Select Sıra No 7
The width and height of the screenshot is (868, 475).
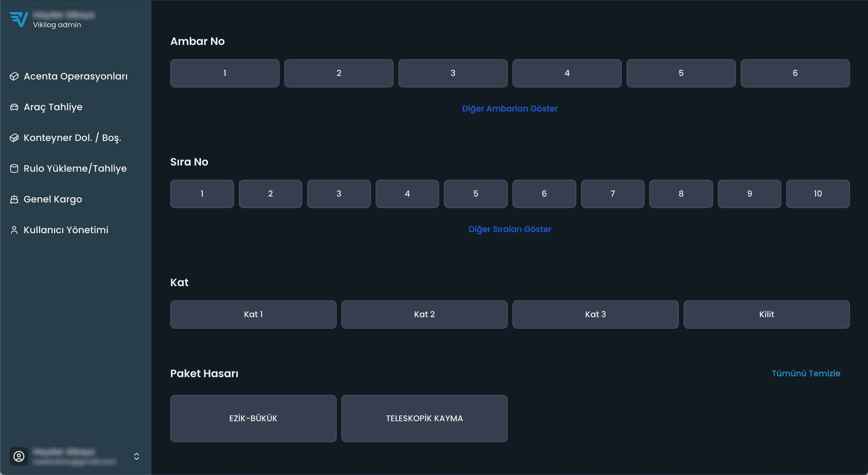612,194
